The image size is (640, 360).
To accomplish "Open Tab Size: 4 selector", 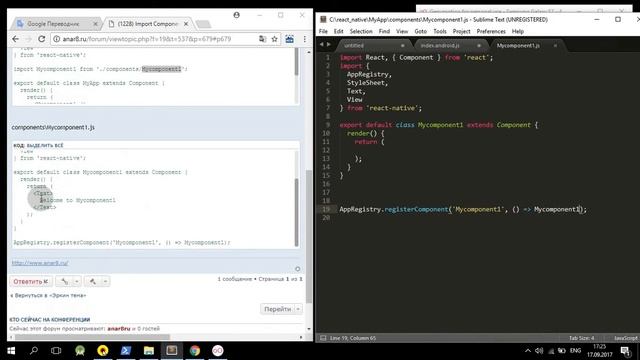I will pos(582,338).
